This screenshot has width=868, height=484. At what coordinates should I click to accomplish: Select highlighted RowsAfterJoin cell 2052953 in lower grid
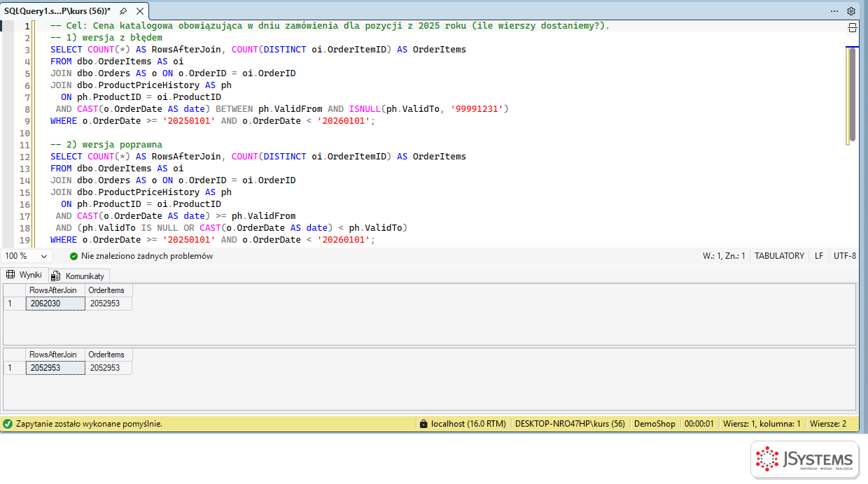[55, 368]
